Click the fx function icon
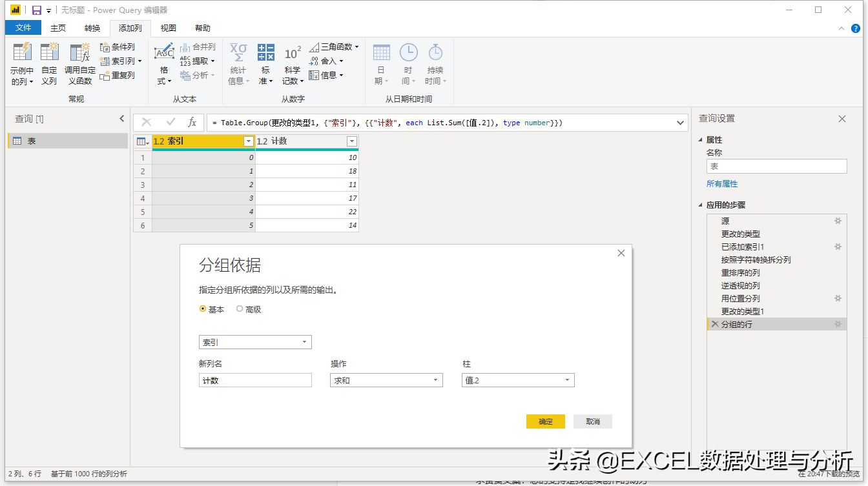The height and width of the screenshot is (486, 868). pos(192,122)
